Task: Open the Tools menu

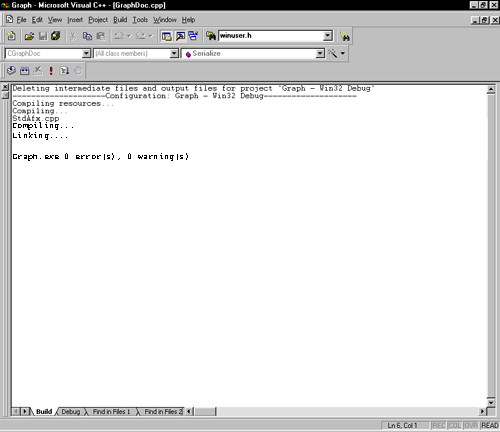Action: [140, 20]
